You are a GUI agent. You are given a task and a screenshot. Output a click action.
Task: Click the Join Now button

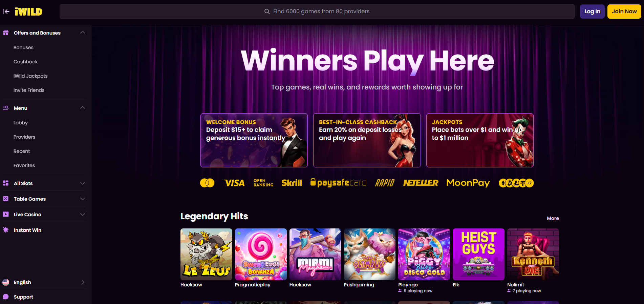pos(624,12)
